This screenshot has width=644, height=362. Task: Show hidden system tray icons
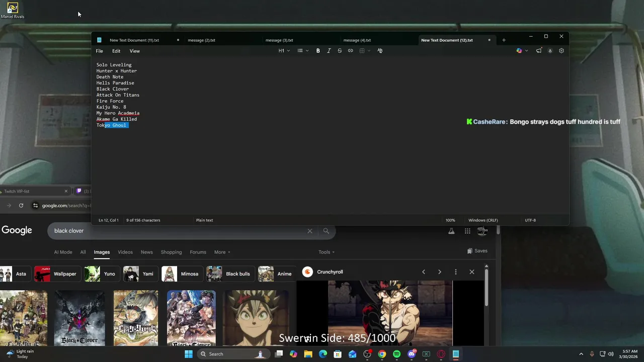(581, 354)
